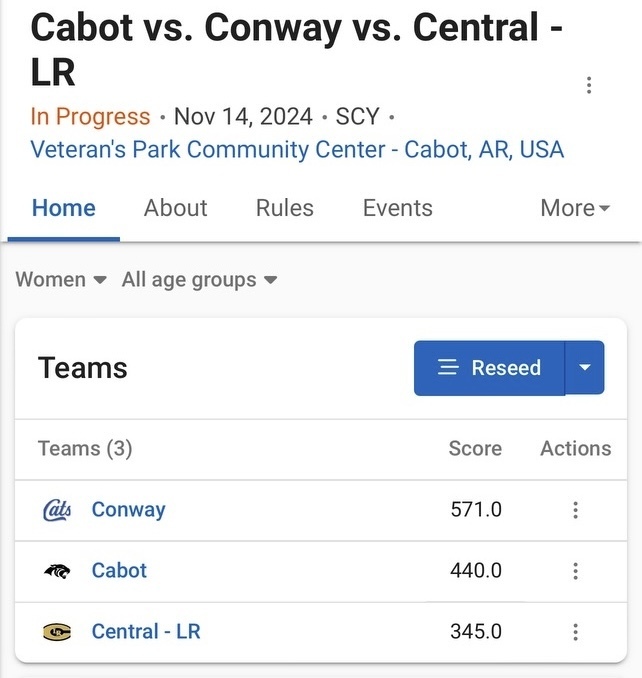Expand the All age groups dropdown

199,280
